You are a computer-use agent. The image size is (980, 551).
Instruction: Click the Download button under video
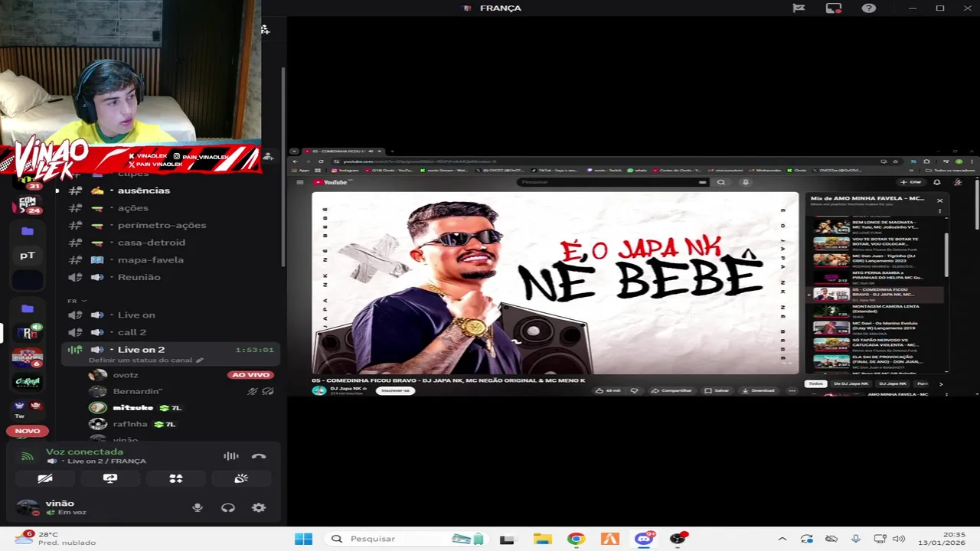click(758, 390)
